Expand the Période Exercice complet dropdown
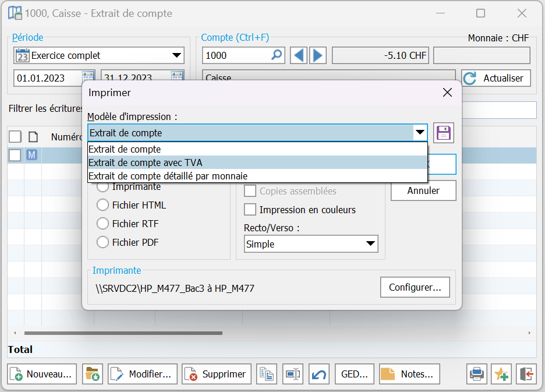This screenshot has width=545, height=392. pos(176,56)
